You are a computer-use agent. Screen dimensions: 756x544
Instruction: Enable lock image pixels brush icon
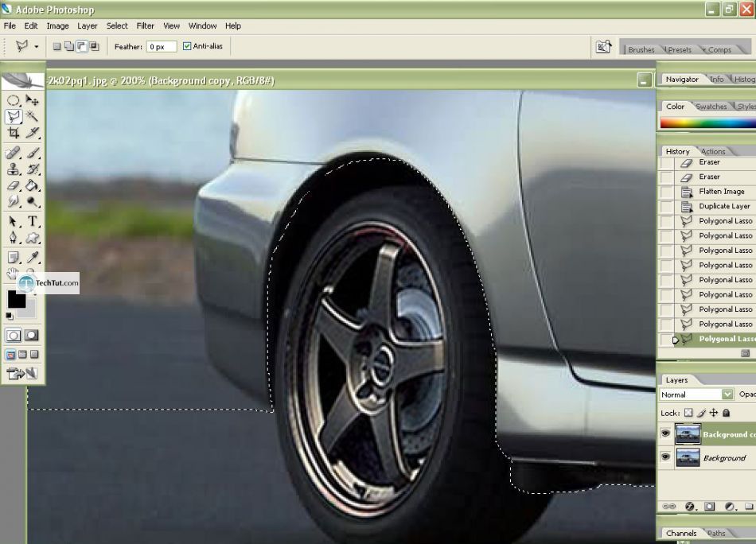(x=702, y=413)
